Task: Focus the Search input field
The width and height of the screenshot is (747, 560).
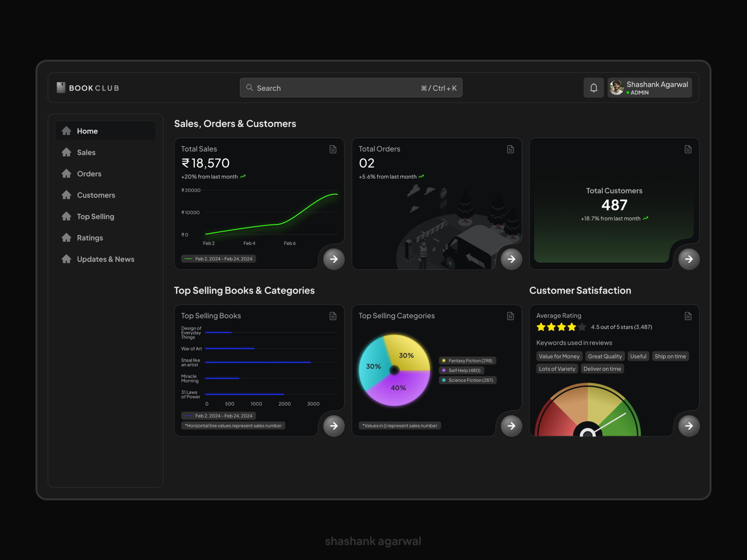Action: 351,88
